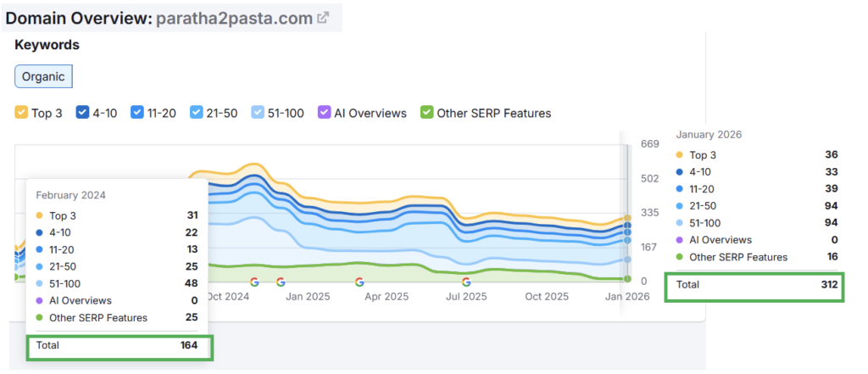
Task: Select the Organic tab
Action: tap(43, 76)
